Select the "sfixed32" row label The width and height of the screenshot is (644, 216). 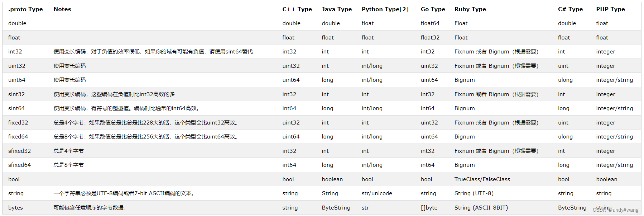tap(19, 151)
